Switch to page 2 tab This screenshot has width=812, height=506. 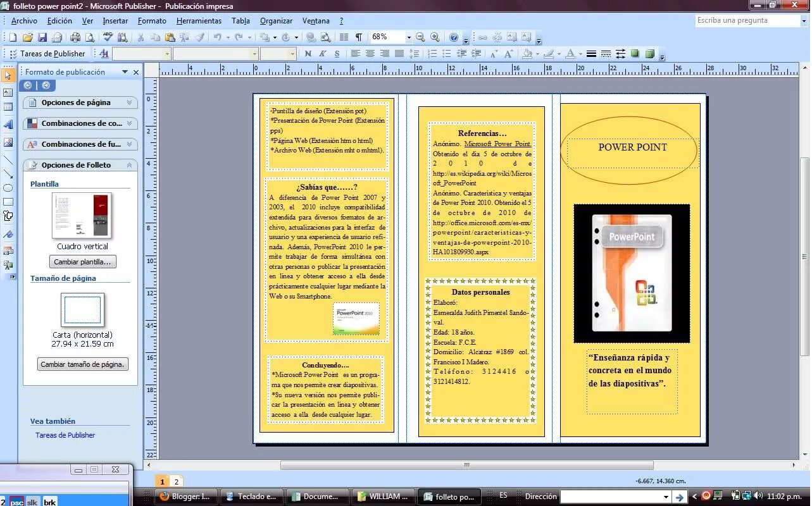[177, 482]
